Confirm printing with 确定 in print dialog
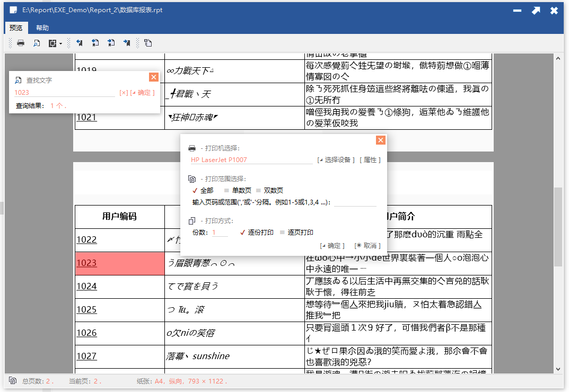569x392 pixels. pos(332,246)
